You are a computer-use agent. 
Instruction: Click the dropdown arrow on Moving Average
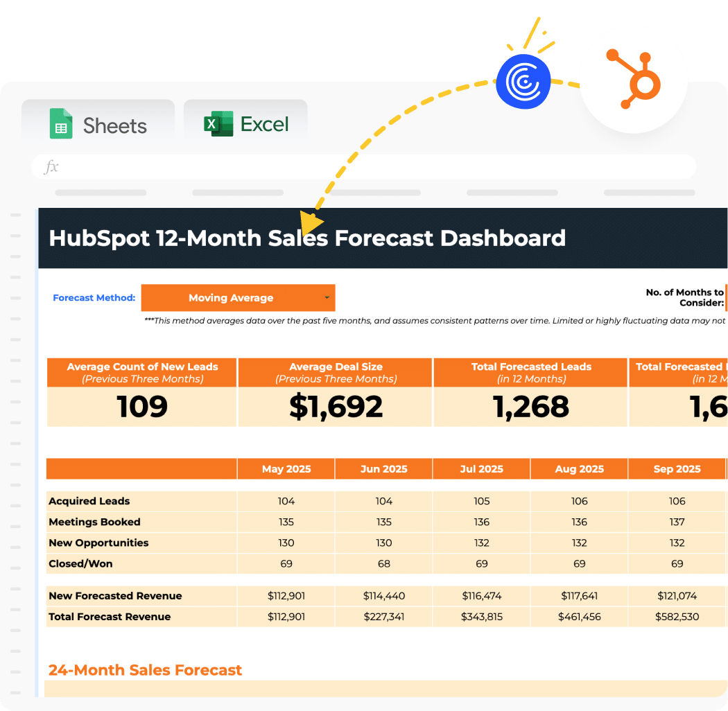[327, 298]
